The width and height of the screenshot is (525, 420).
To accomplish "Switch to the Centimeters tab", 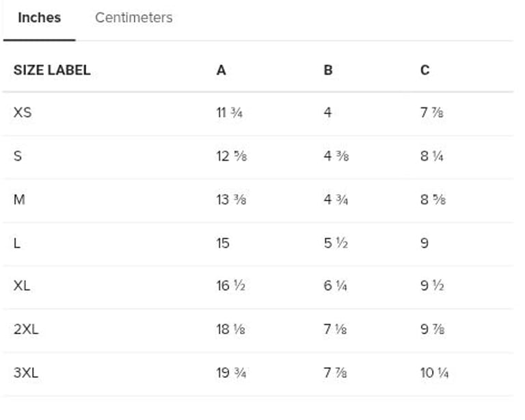I will (133, 18).
